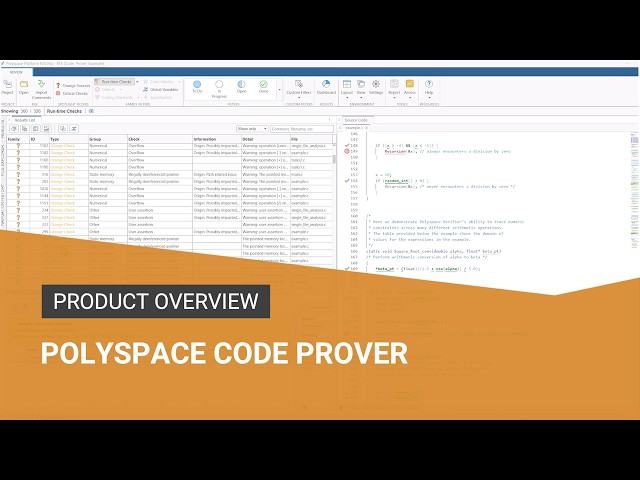Switch to the REVIEW ribbon tab
This screenshot has width=640, height=480.
tap(16, 72)
